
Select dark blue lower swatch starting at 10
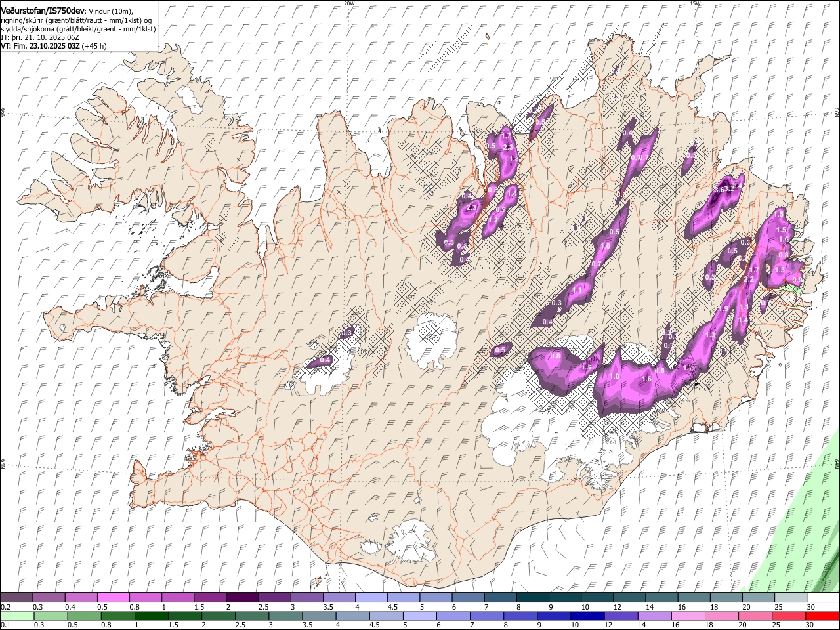[587, 616]
